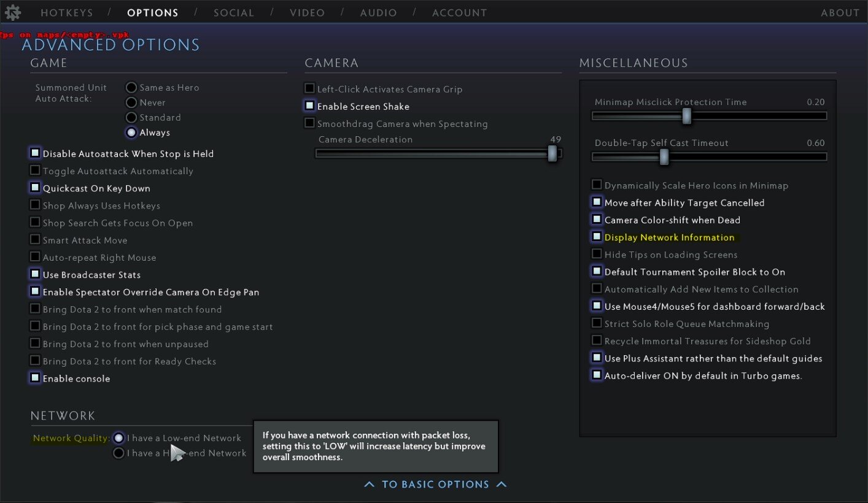The width and height of the screenshot is (868, 503).
Task: Select Never for Summoned Unit Auto Attack
Action: (x=131, y=102)
